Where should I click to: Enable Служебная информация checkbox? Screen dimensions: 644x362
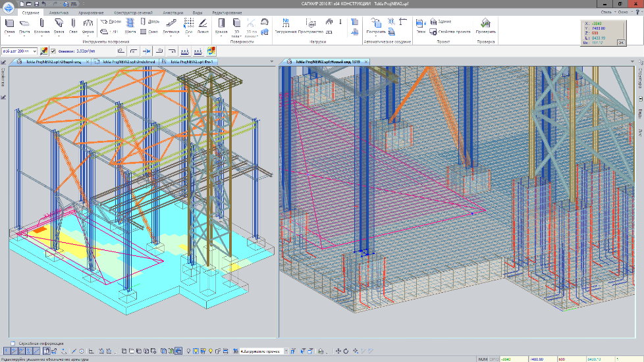coord(13,343)
